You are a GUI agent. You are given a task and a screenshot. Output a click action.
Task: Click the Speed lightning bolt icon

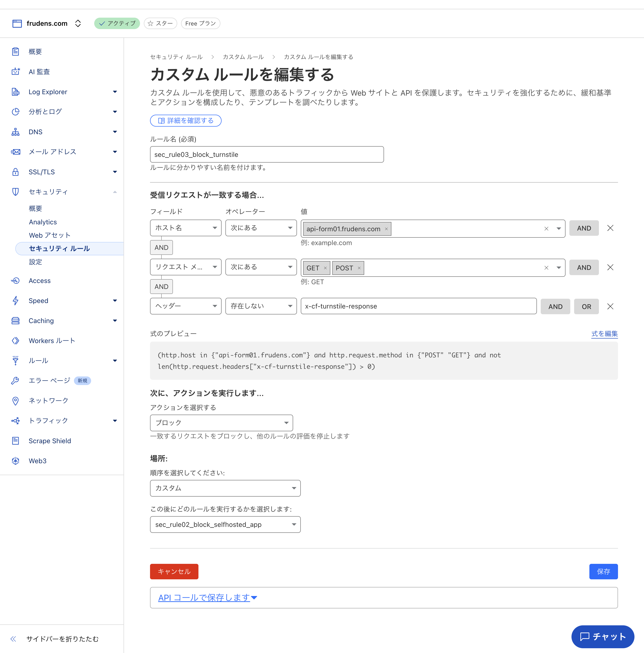[x=16, y=300]
